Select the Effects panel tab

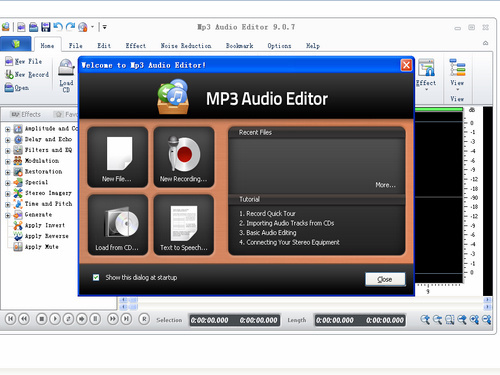point(26,114)
